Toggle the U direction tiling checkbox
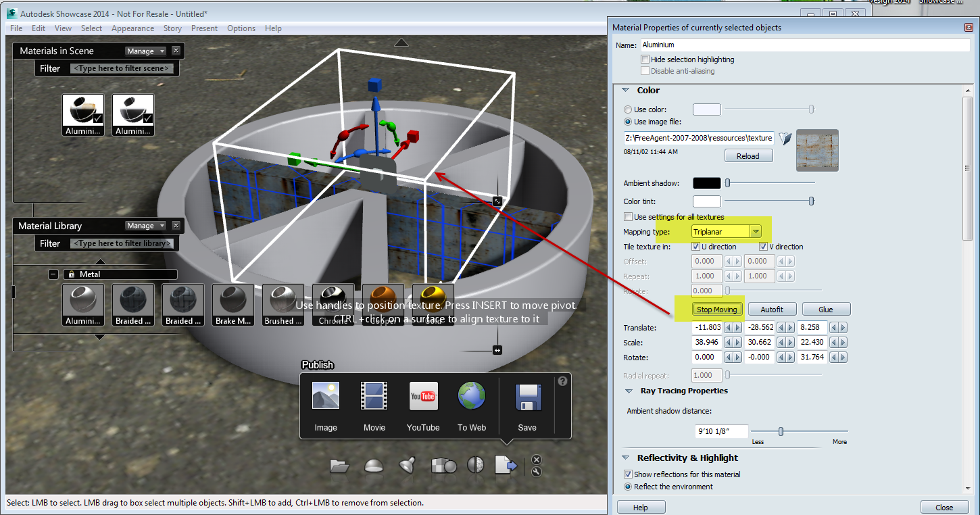This screenshot has height=515, width=980. 695,247
